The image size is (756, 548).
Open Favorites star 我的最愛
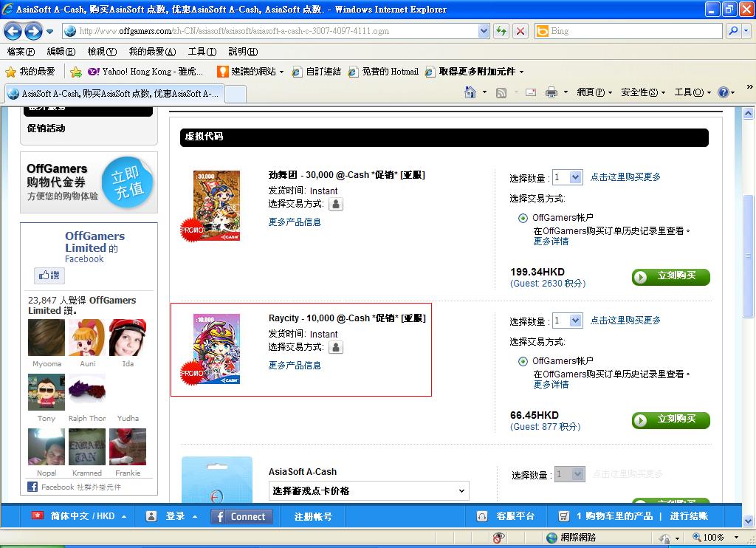[x=30, y=72]
